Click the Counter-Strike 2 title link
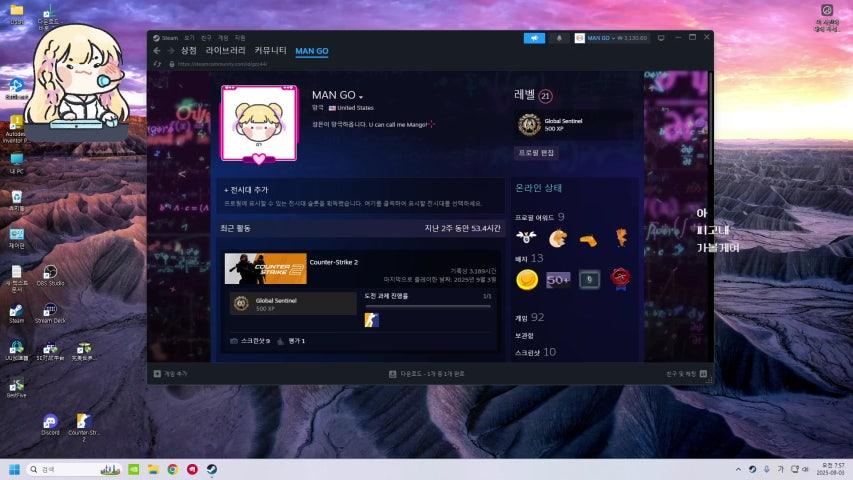Image resolution: width=853 pixels, height=480 pixels. (333, 262)
